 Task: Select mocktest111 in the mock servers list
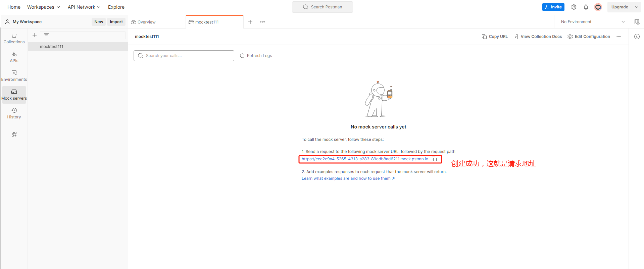click(x=78, y=47)
